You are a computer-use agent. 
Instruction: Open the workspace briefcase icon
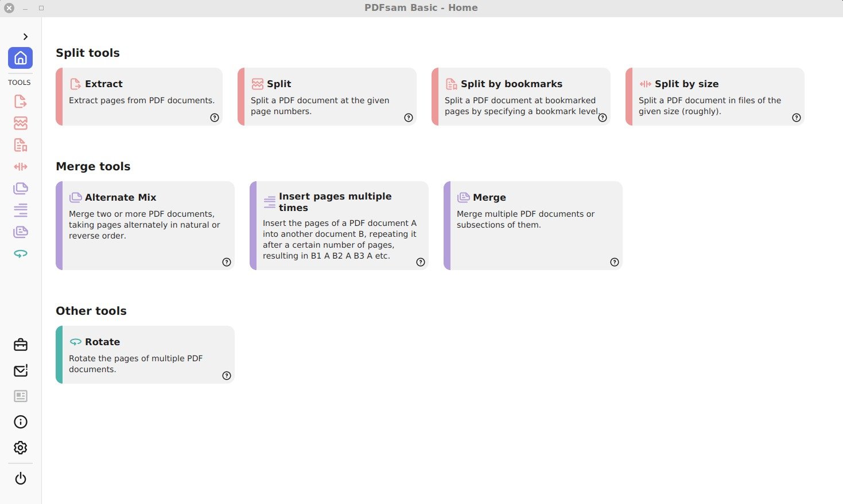click(20, 345)
